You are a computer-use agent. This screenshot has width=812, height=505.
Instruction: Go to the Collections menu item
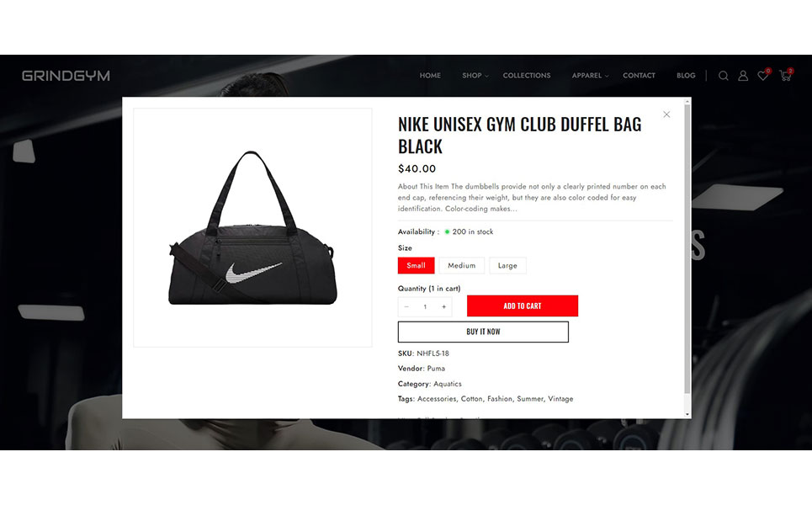pyautogui.click(x=527, y=76)
